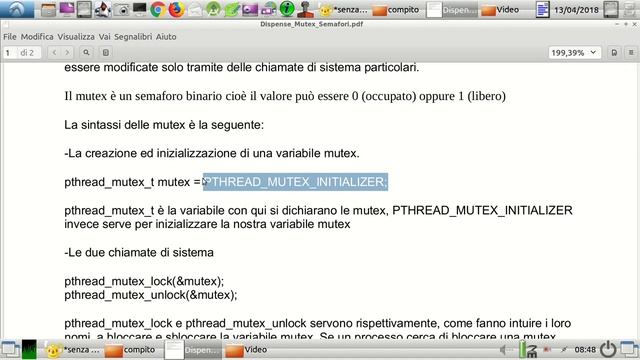The width and height of the screenshot is (640, 360).
Task: Open the rubber stamp launcher icon
Action: coord(305,9)
